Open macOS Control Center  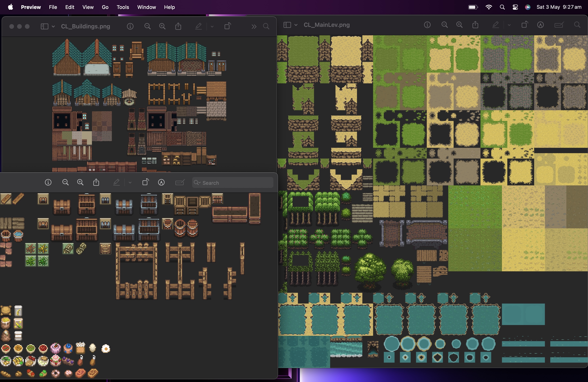515,7
